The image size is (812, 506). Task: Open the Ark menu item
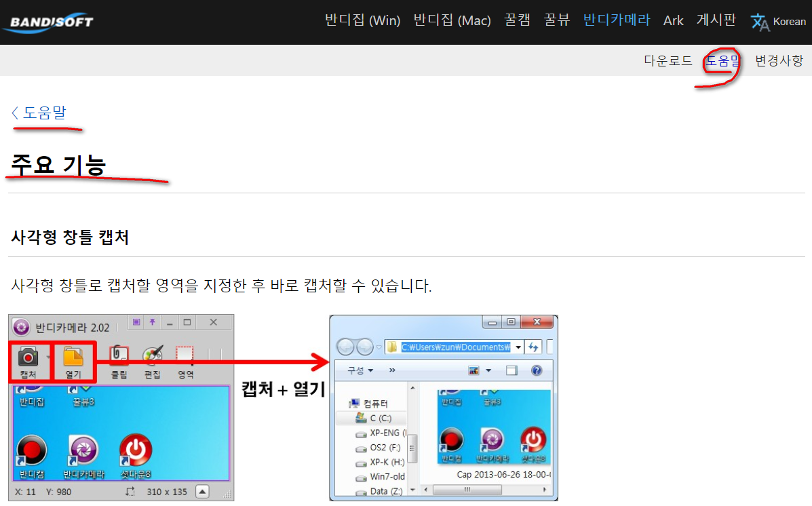tap(673, 21)
